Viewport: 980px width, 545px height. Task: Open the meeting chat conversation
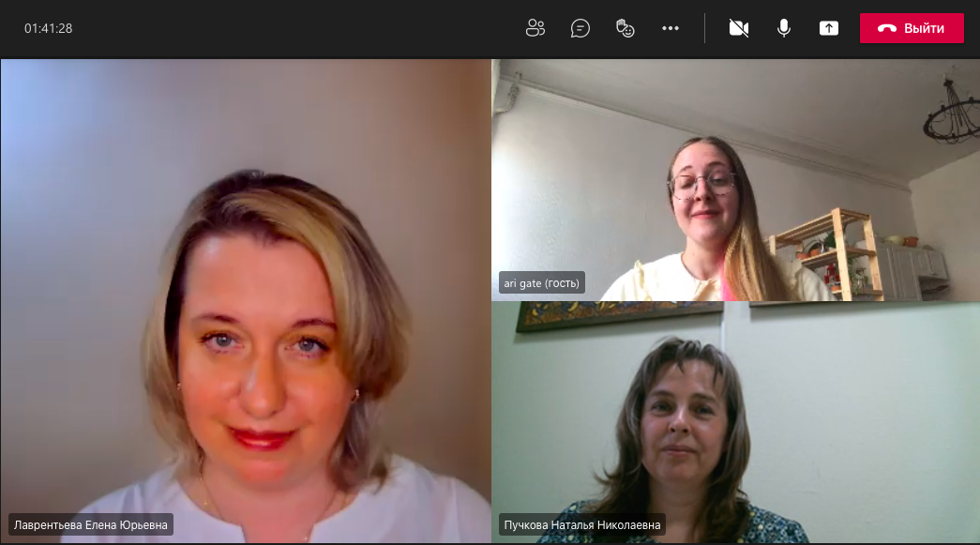click(580, 28)
